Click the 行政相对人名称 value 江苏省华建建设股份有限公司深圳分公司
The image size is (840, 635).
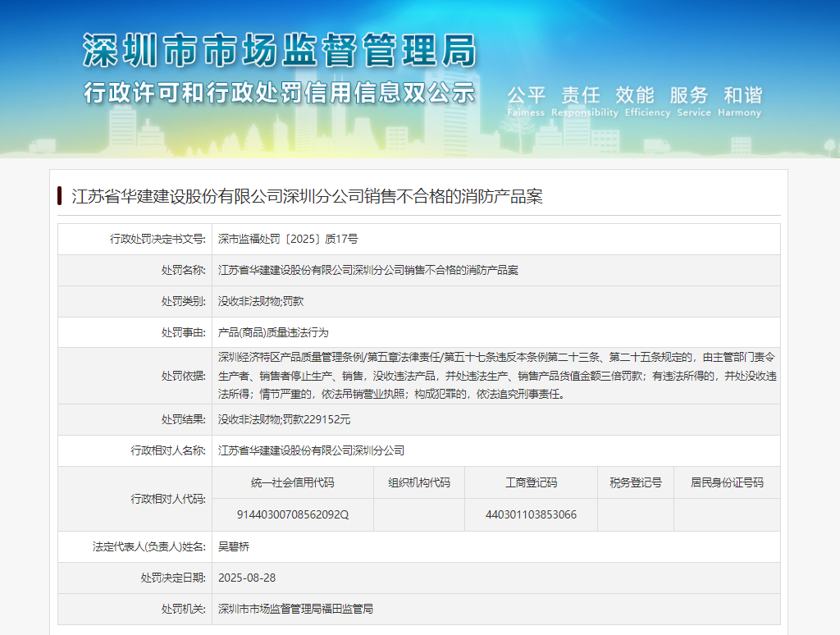point(311,450)
